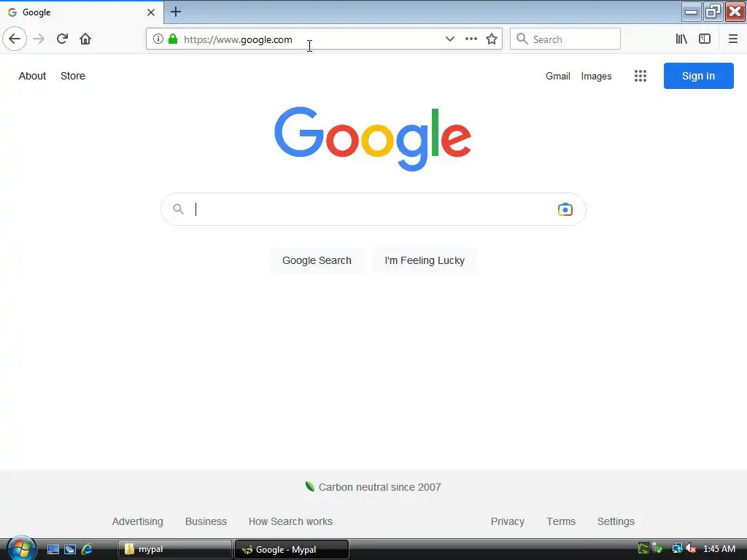Image resolution: width=747 pixels, height=560 pixels.
Task: Open the page actions three-dot menu
Action: coord(471,39)
